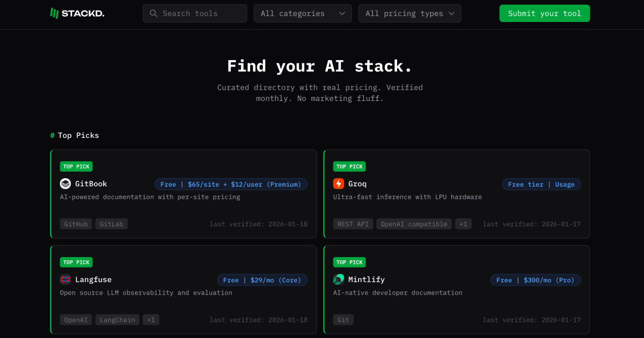Toggle the LangChain tag on Langfuse card
Image resolution: width=644 pixels, height=338 pixels.
(117, 319)
